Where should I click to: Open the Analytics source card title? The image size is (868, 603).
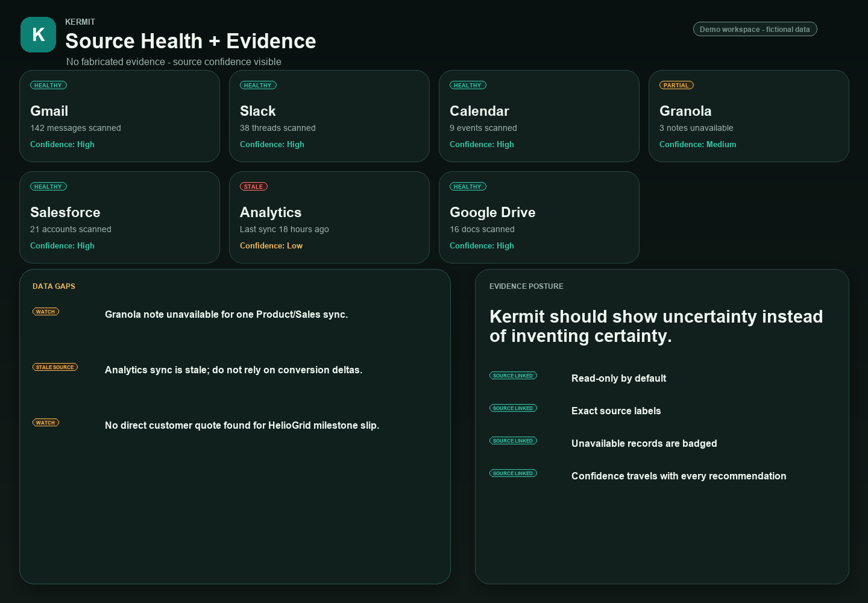[x=271, y=212]
